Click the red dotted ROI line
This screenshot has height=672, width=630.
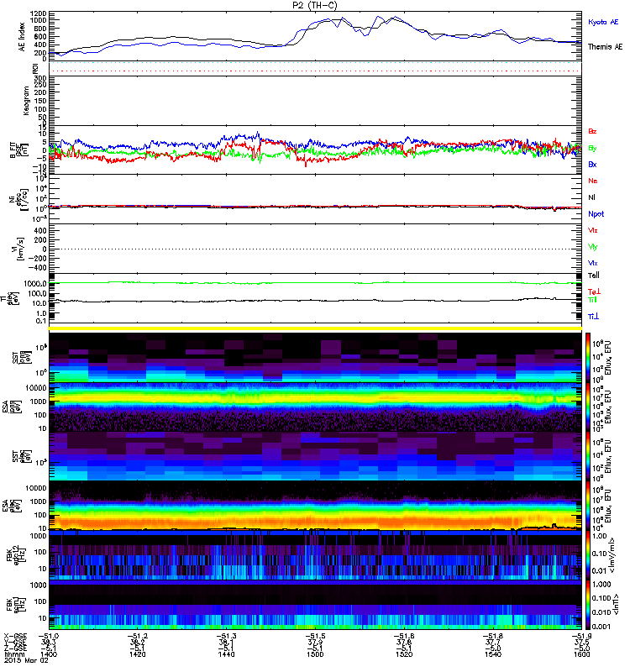(315, 71)
